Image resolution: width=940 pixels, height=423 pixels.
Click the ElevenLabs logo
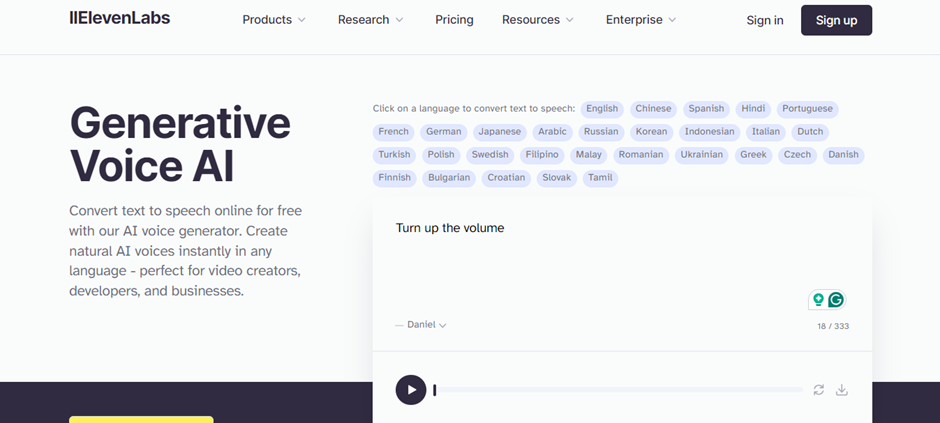119,18
